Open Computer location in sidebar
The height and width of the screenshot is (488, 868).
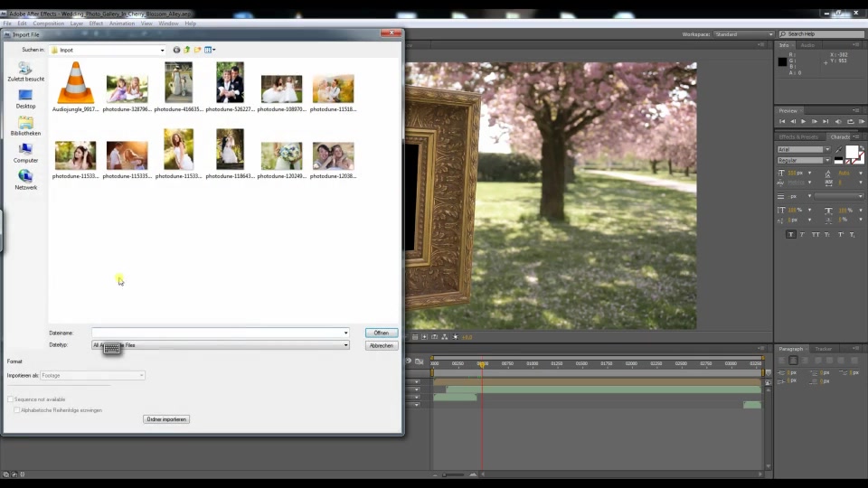[25, 154]
